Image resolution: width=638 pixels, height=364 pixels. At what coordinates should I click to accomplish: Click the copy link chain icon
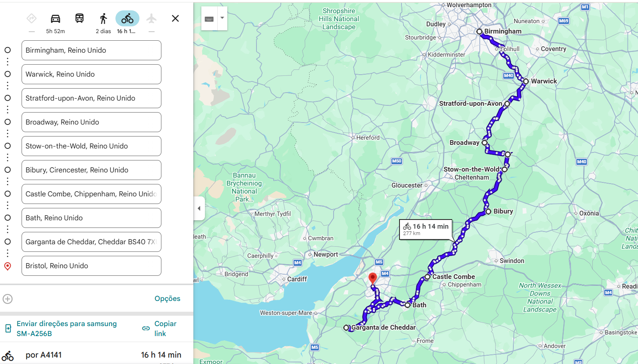pyautogui.click(x=146, y=328)
